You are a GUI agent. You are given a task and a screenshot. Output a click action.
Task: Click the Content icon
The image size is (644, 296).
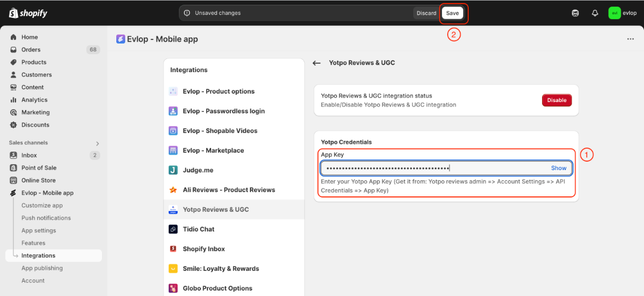[14, 87]
